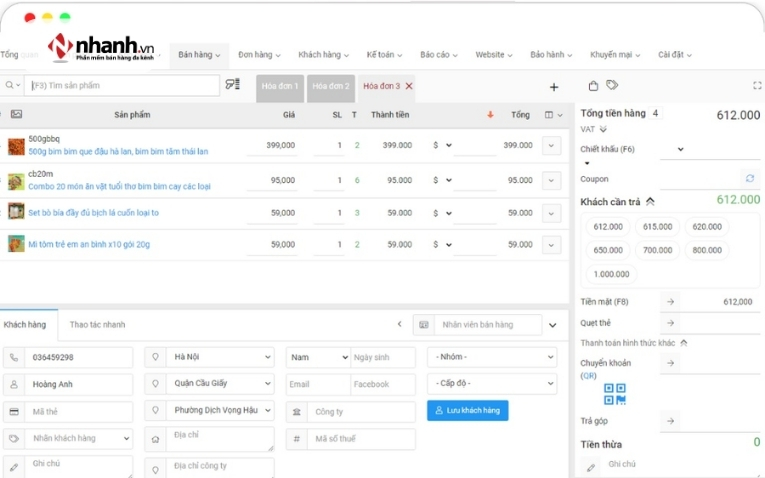Collapse the Khách cần trả section
Image resolution: width=765 pixels, height=478 pixels.
tap(650, 201)
